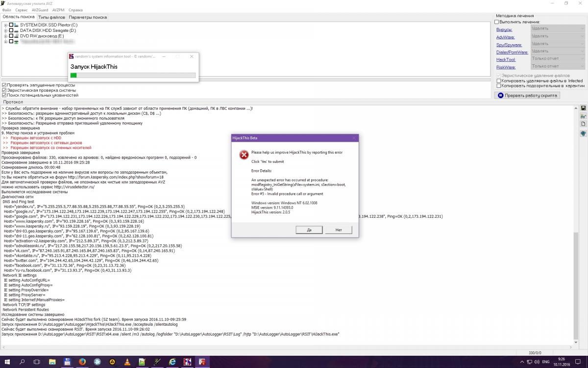Click the SYSTEM DISK SSD drive icon

[x=16, y=25]
